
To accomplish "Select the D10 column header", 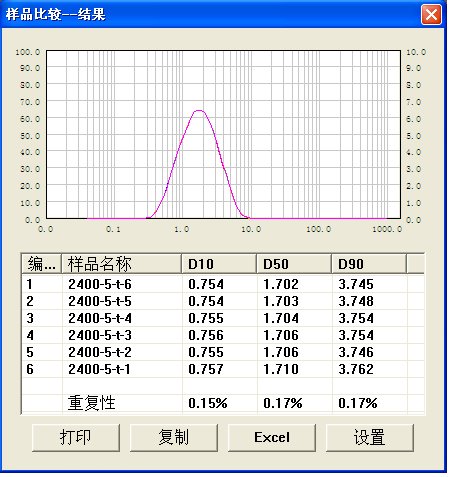I will 219,264.
